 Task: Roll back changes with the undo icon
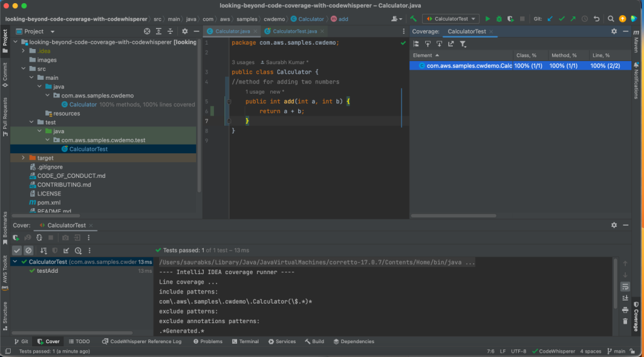(597, 19)
